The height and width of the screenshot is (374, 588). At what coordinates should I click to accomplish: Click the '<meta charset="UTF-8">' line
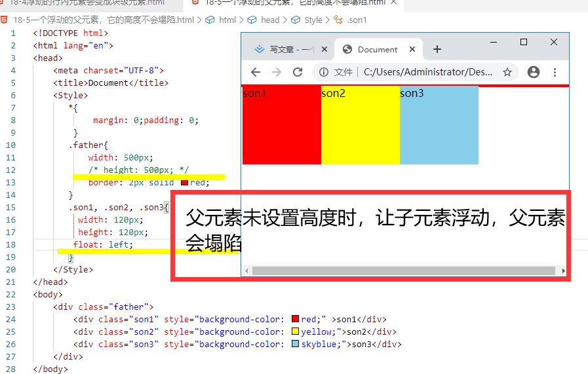pos(108,71)
